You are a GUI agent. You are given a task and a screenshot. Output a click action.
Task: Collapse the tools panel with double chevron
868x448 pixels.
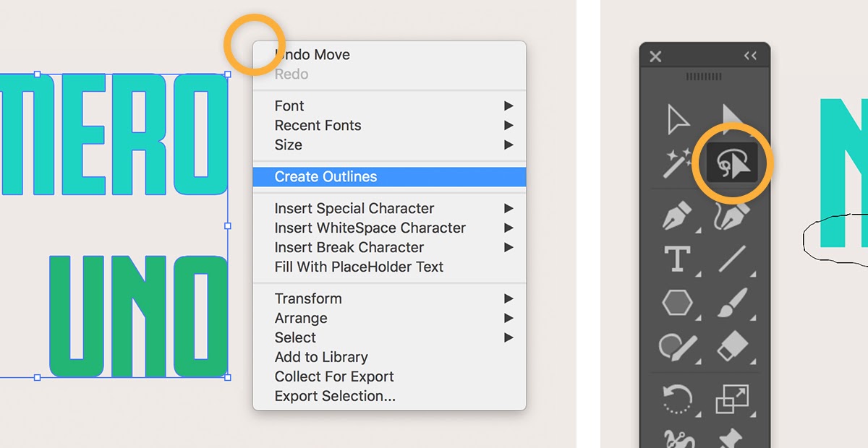pyautogui.click(x=750, y=56)
